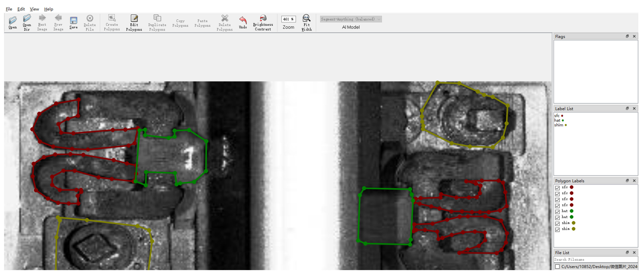Float the Polygon Labels panel

pos(627,180)
